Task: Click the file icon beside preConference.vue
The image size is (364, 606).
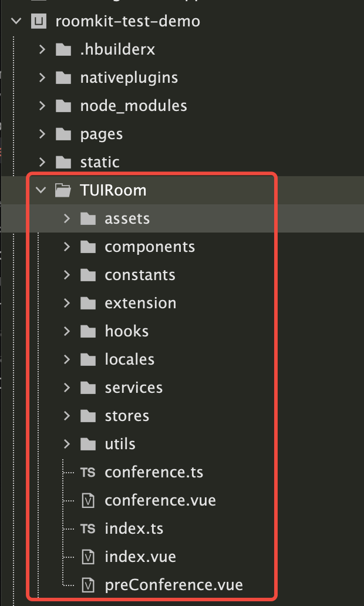Action: pos(87,585)
